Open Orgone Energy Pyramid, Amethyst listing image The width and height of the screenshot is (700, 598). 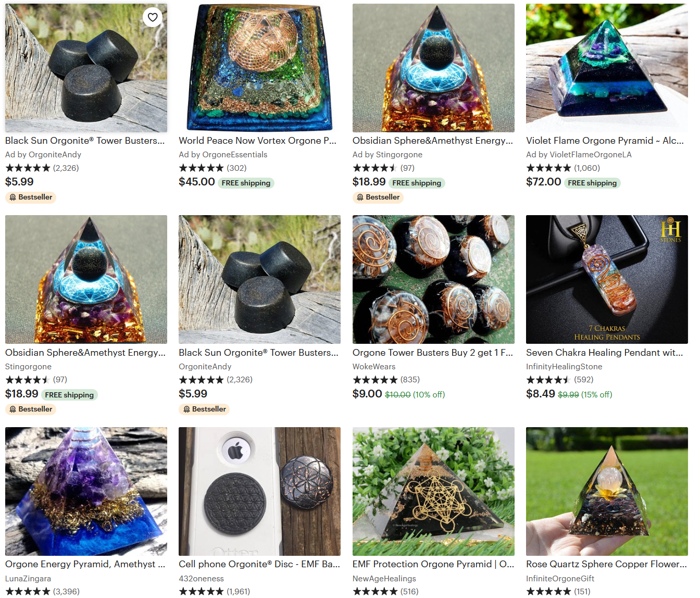pyautogui.click(x=86, y=491)
